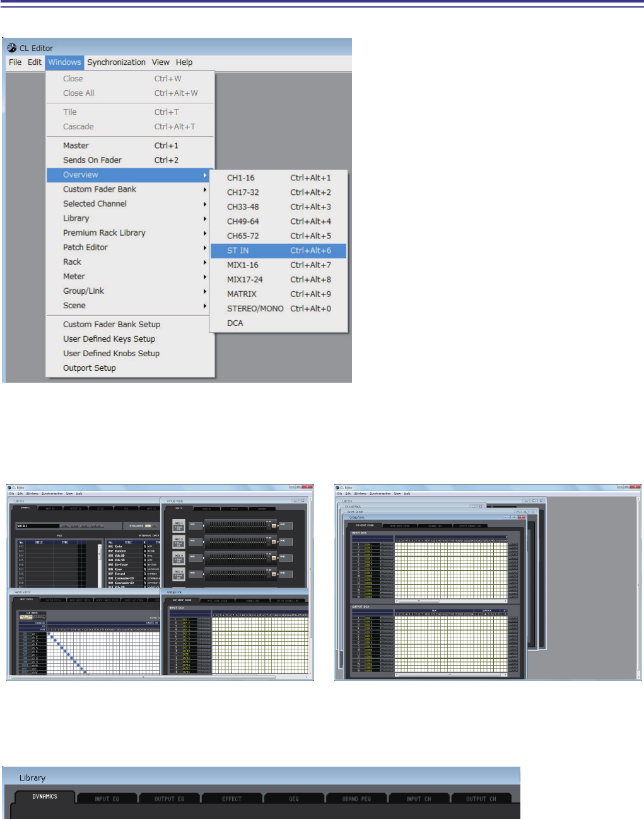The image size is (644, 819).
Task: Click the Windows menu in the menu bar
Action: click(64, 62)
